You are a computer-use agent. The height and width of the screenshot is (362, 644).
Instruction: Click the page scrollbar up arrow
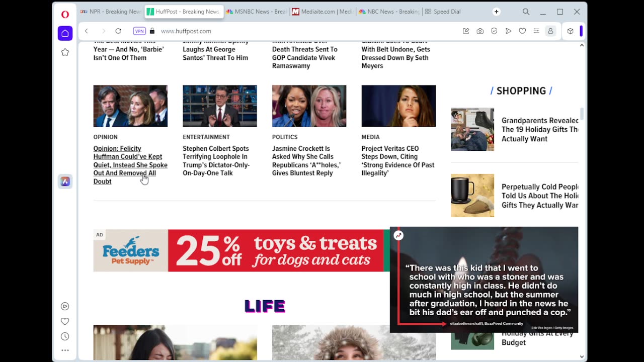pos(582,45)
